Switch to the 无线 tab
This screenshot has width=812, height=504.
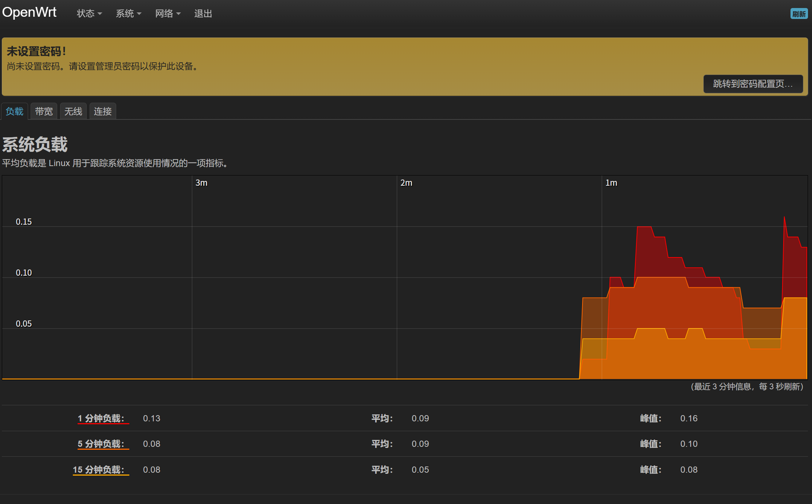[x=73, y=111]
